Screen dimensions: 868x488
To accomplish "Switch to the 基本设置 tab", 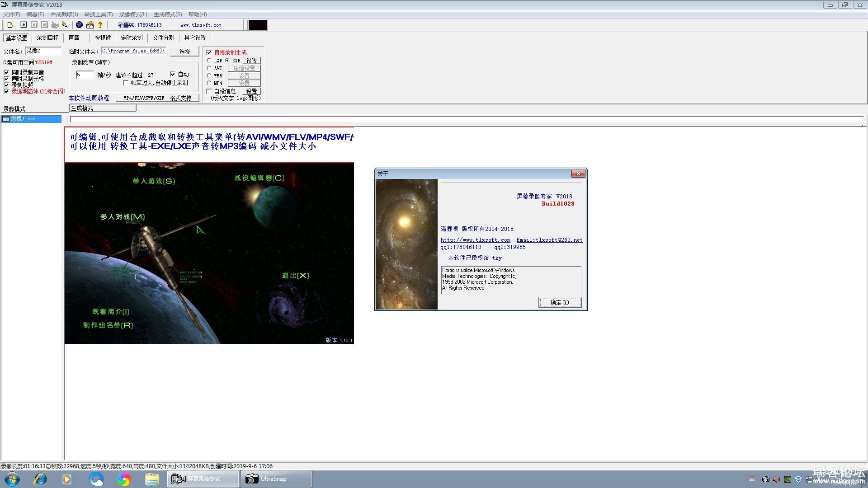I will coord(16,38).
